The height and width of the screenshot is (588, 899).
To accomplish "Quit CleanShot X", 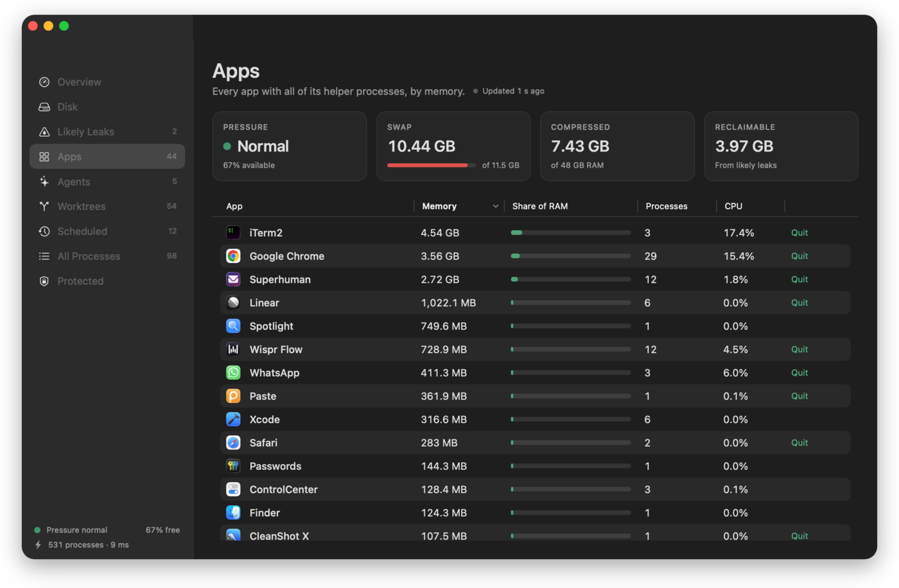I will click(799, 536).
